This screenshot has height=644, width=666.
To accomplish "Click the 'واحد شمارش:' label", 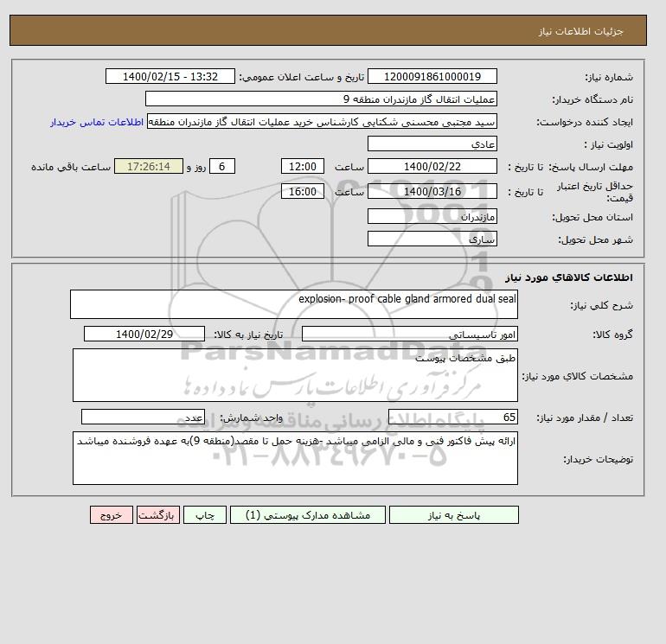I will [x=251, y=418].
